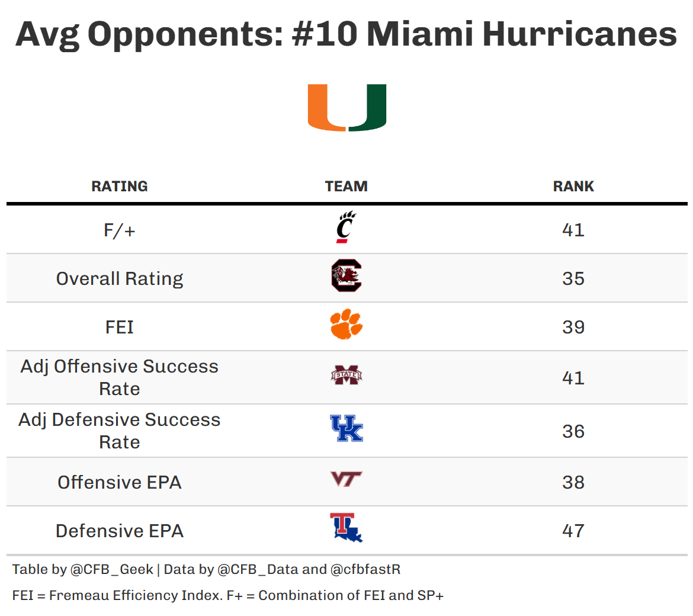Click the FEI rating label

click(x=120, y=327)
